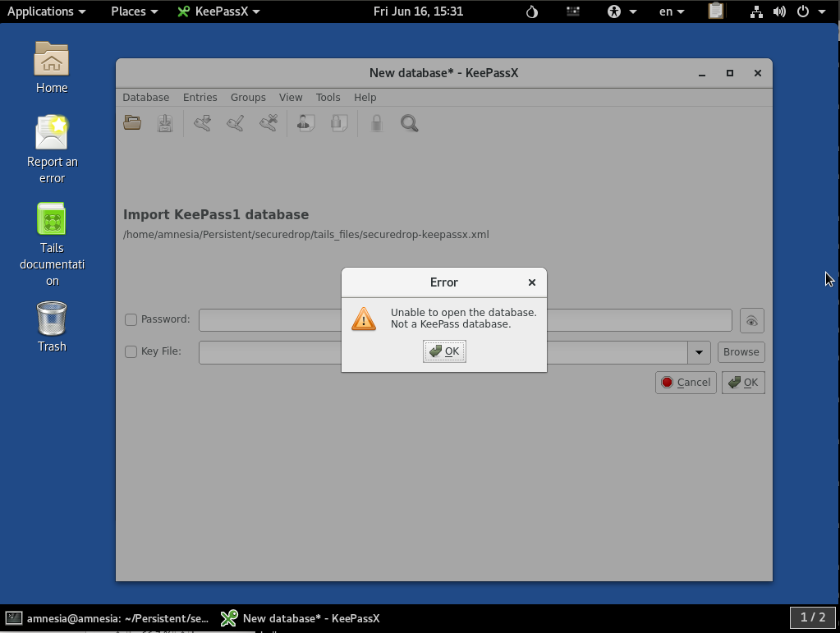
Task: Copy password to clipboard from toolbar
Action: click(338, 123)
